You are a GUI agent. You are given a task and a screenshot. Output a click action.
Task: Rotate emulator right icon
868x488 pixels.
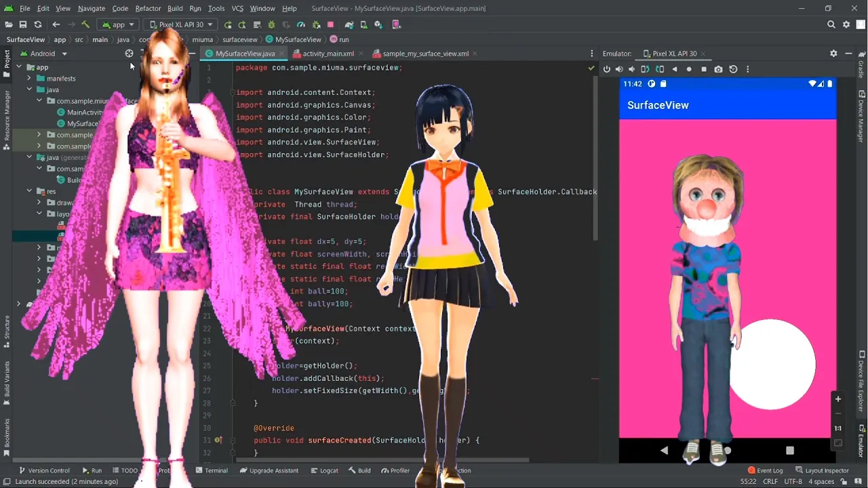659,69
